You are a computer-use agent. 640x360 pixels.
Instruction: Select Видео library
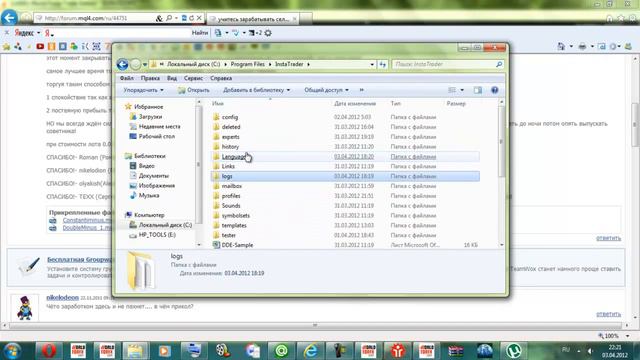pyautogui.click(x=146, y=166)
